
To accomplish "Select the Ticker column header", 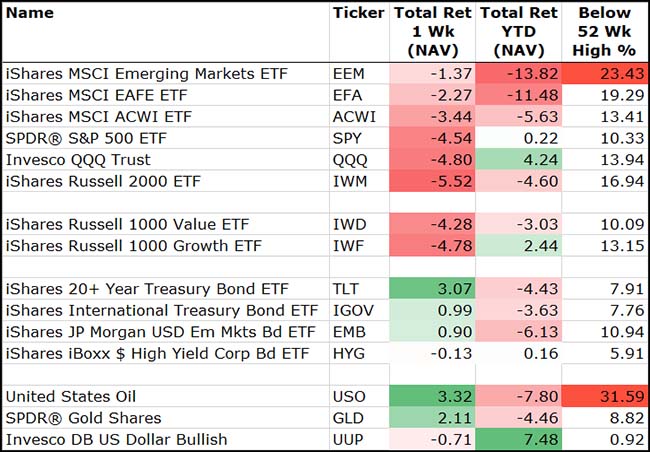I will click(x=356, y=13).
